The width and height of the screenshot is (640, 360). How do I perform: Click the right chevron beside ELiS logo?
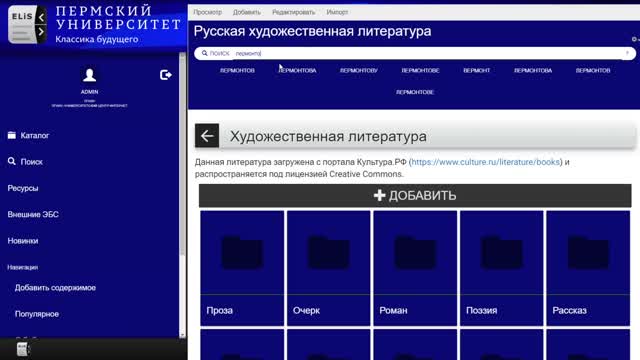pyautogui.click(x=41, y=32)
